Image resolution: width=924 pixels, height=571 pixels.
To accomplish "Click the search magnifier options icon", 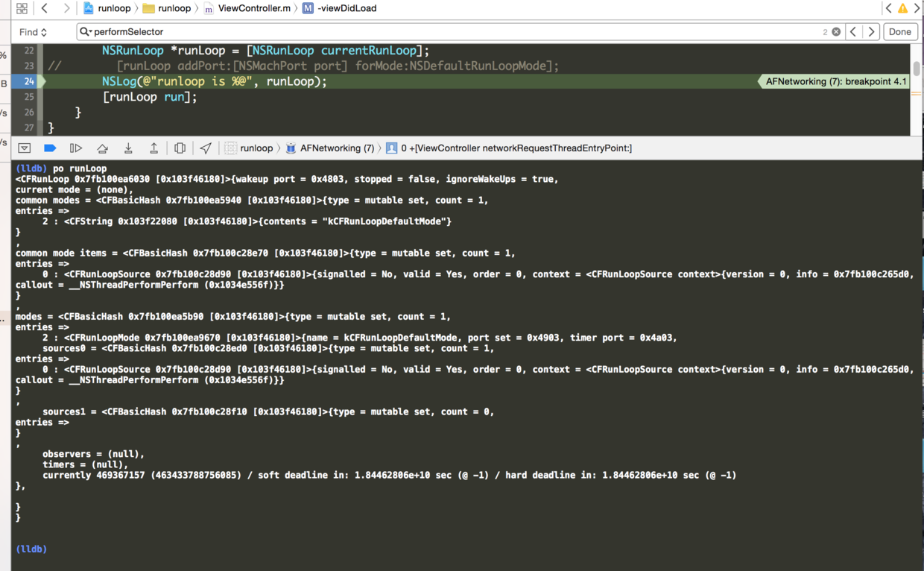I will pyautogui.click(x=86, y=32).
